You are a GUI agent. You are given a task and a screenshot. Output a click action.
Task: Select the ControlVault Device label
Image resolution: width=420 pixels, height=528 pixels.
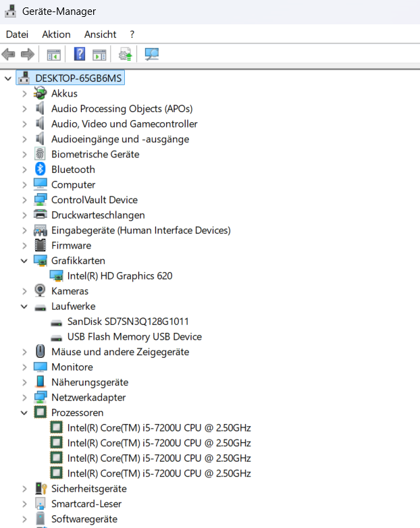[95, 200]
